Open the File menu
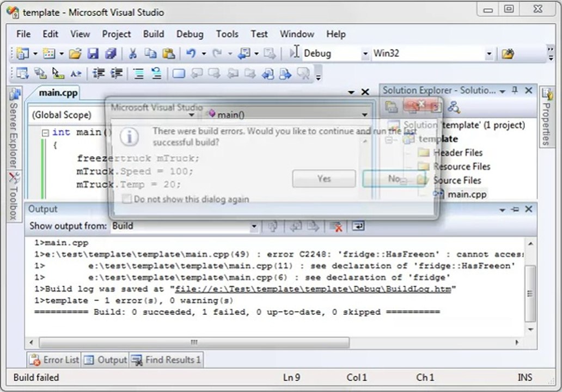Image resolution: width=562 pixels, height=392 pixels. pyautogui.click(x=23, y=34)
